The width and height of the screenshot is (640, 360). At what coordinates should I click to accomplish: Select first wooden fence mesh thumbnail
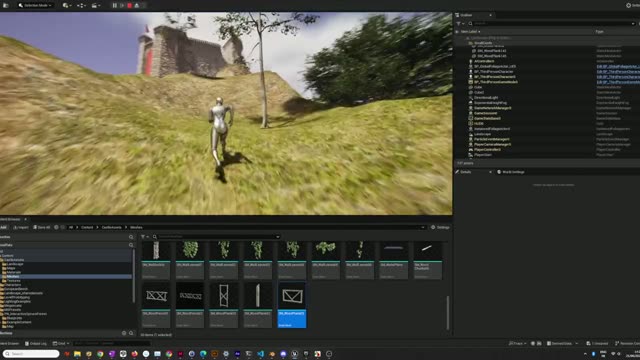tap(156, 305)
